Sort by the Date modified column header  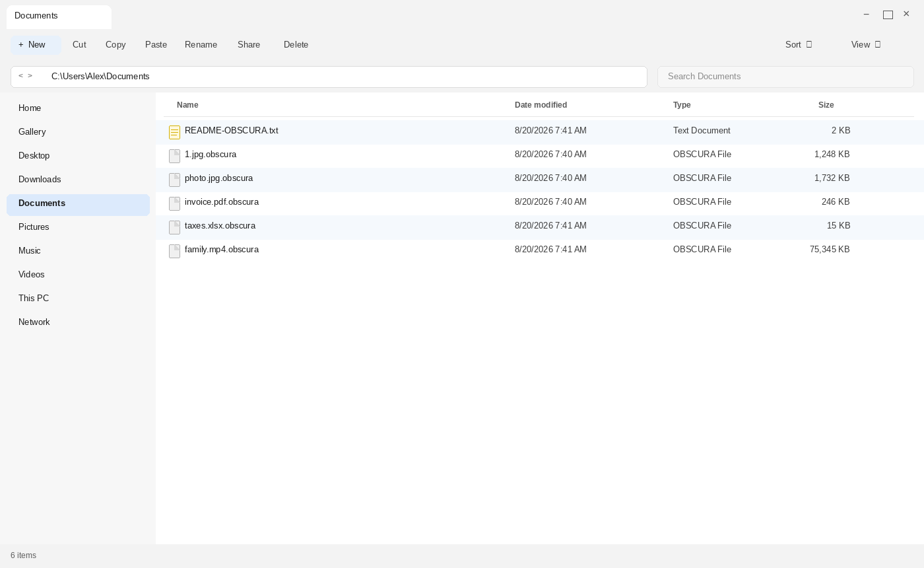pos(541,105)
